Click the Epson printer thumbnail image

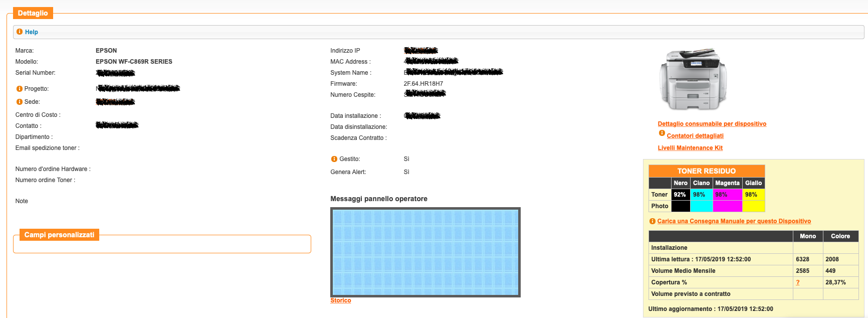pos(693,79)
